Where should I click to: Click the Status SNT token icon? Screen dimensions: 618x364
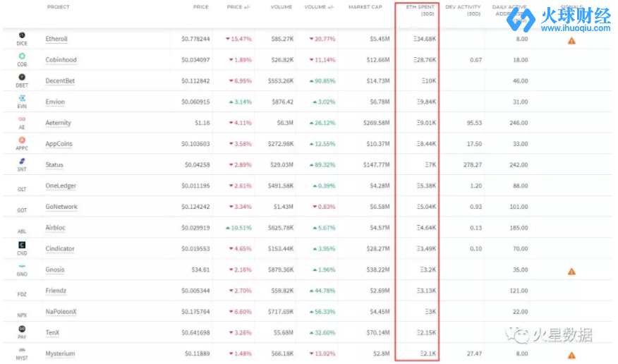click(x=22, y=161)
